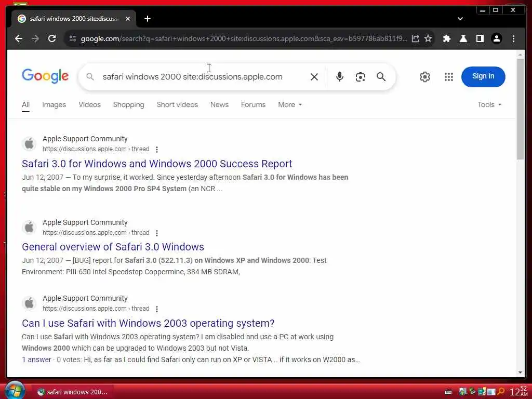
Task: Open Google quick settings gear
Action: pos(425,77)
